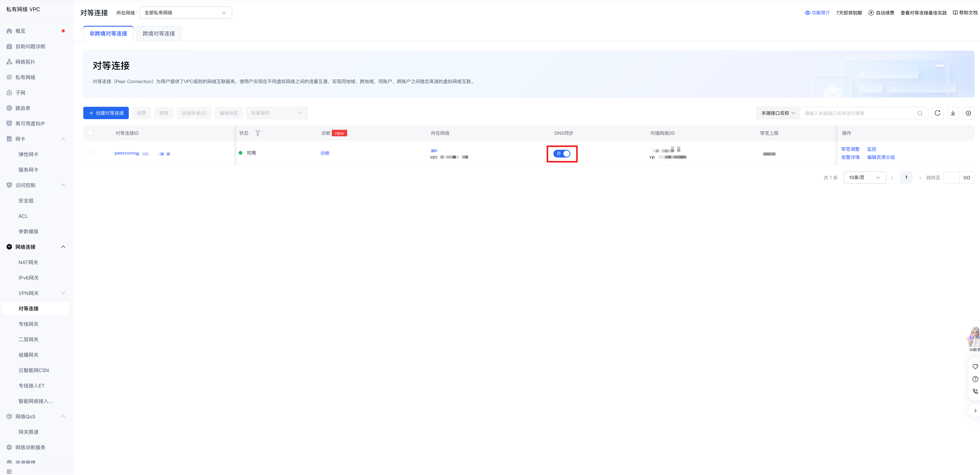Go to the previous page arrow
This screenshot has width=980, height=475.
click(x=892, y=178)
